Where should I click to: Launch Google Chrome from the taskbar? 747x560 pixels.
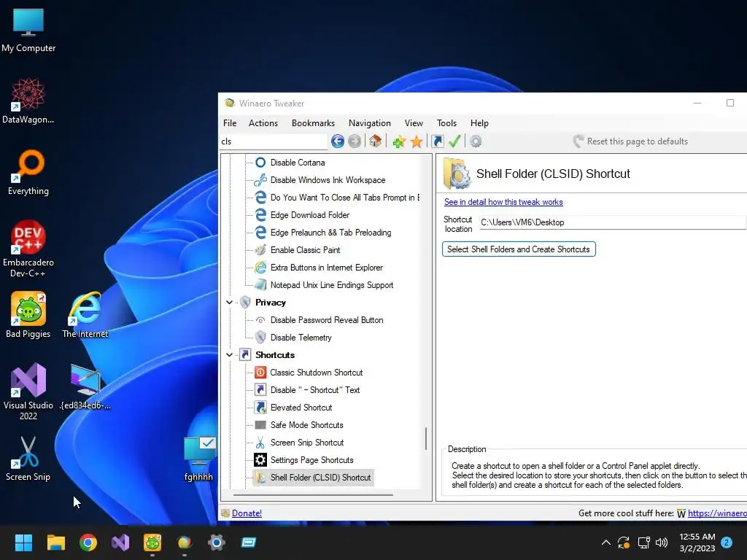(88, 542)
